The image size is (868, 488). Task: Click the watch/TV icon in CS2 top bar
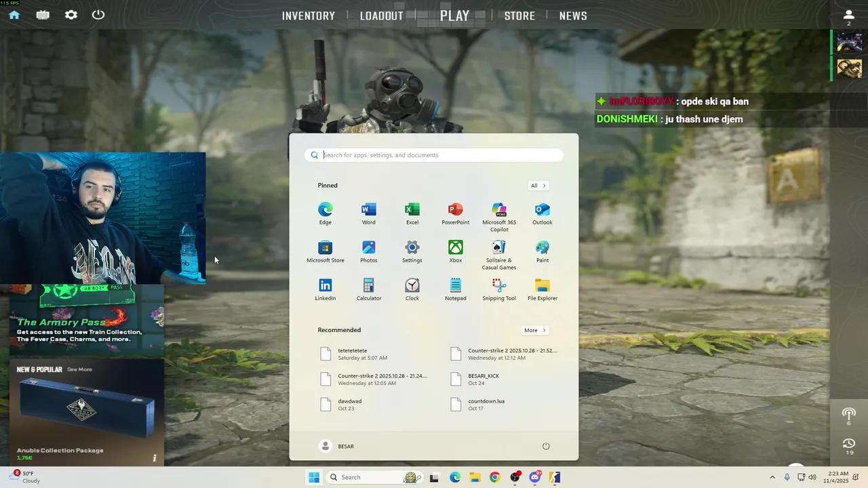(43, 15)
